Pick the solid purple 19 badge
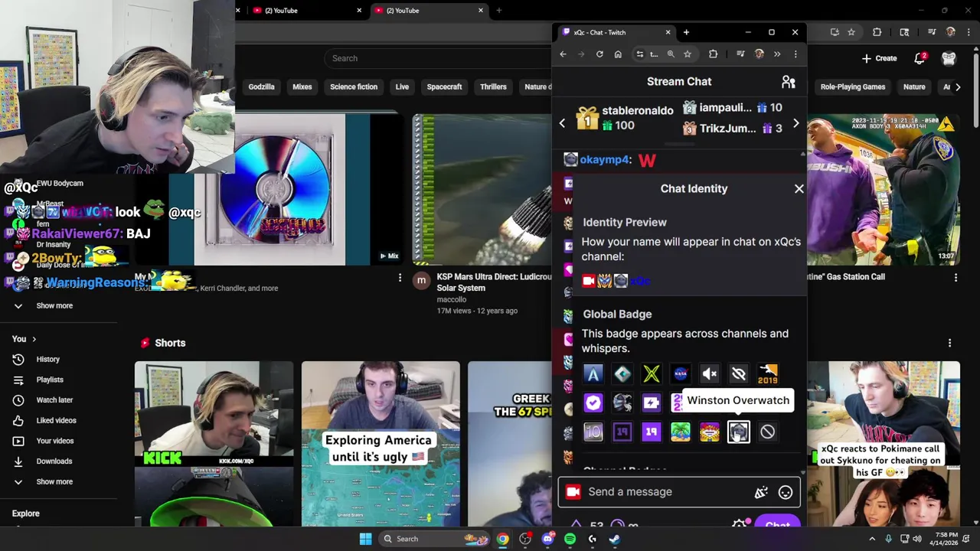Image resolution: width=980 pixels, height=551 pixels. [652, 432]
